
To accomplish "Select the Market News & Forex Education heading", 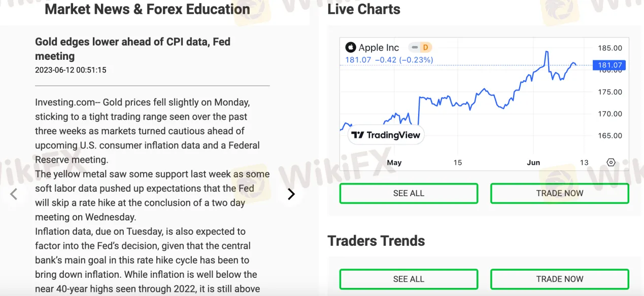I will [x=147, y=9].
